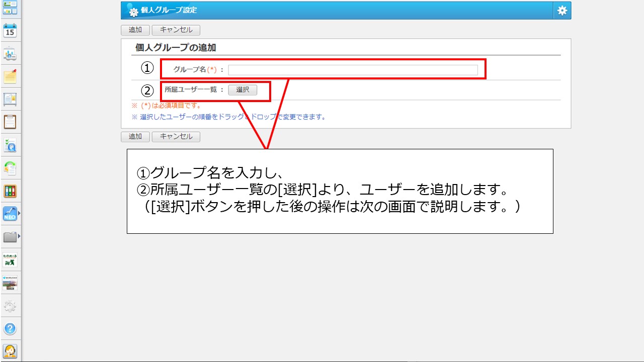Click the bottom キャンセル button
Screen dimensions: 644x362
176,137
